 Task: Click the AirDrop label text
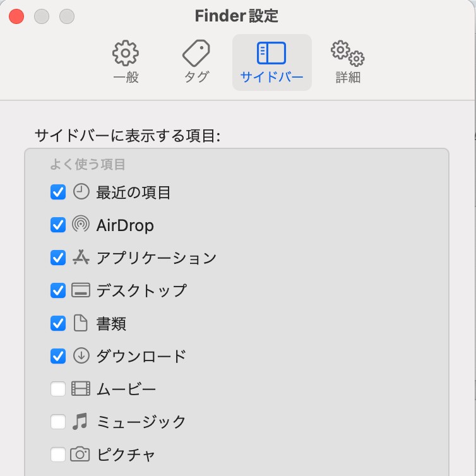125,225
